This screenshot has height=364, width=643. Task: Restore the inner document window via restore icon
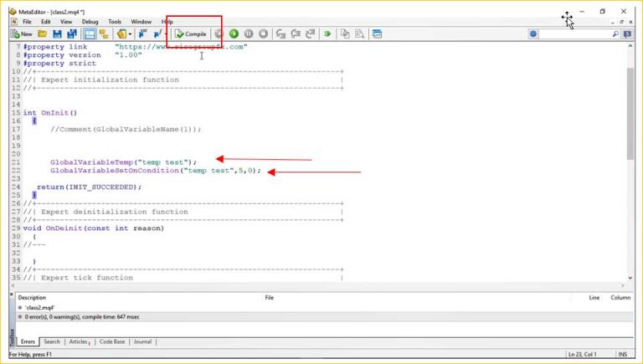(x=622, y=22)
